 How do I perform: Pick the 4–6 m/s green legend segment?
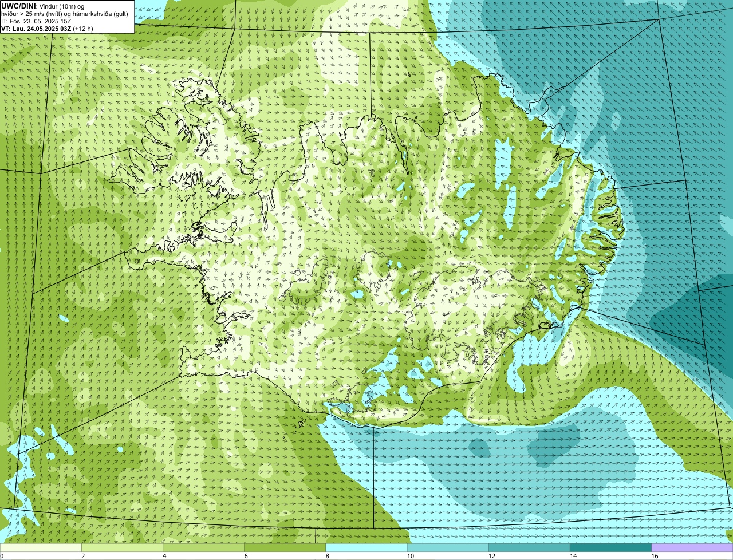[x=203, y=547]
